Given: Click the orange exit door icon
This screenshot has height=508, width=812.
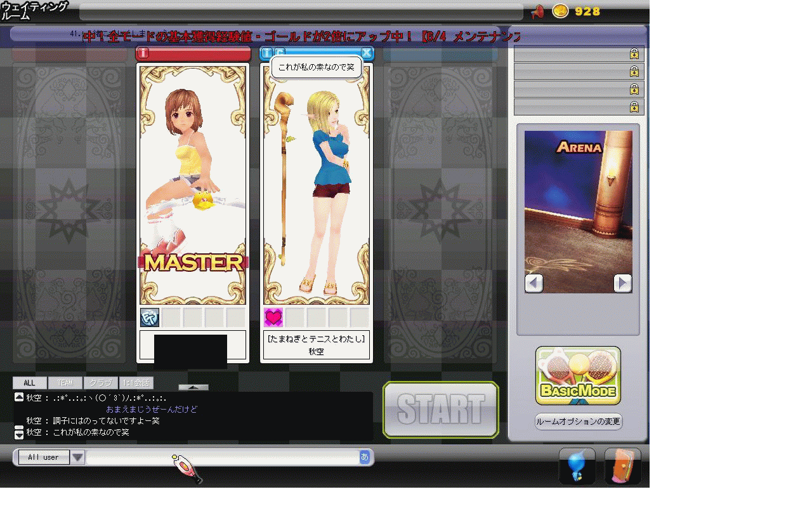Looking at the screenshot, I should (622, 467).
